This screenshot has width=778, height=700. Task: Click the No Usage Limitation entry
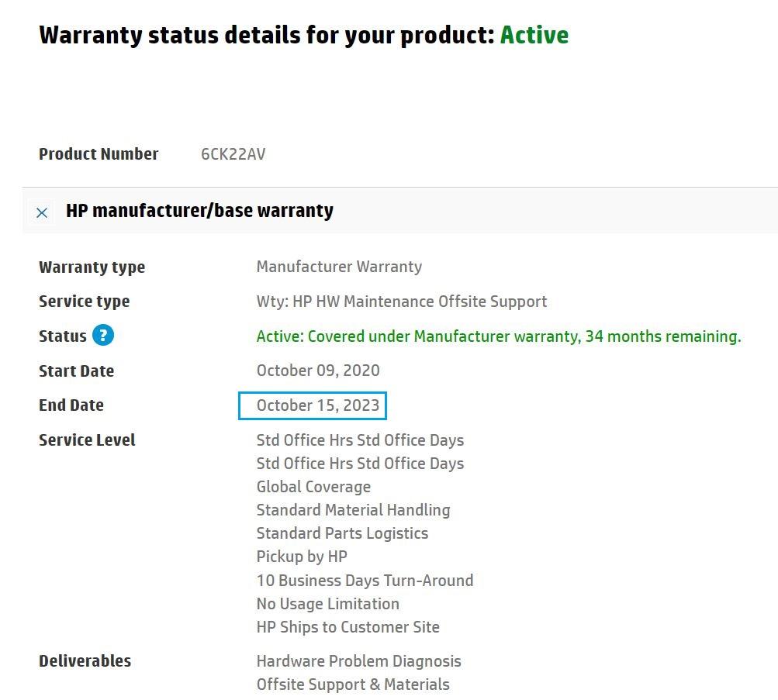coord(327,603)
